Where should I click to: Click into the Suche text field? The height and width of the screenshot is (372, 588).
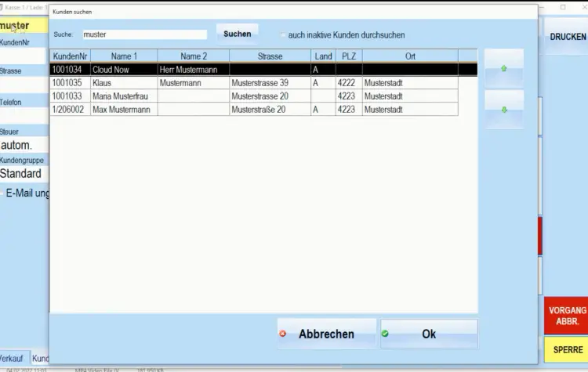click(143, 34)
